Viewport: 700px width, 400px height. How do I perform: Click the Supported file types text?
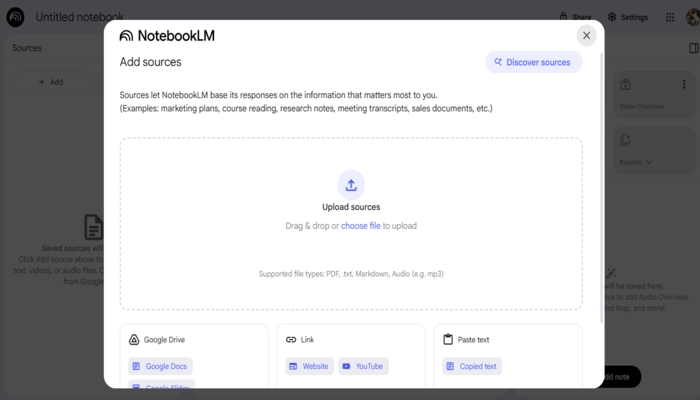pyautogui.click(x=351, y=274)
